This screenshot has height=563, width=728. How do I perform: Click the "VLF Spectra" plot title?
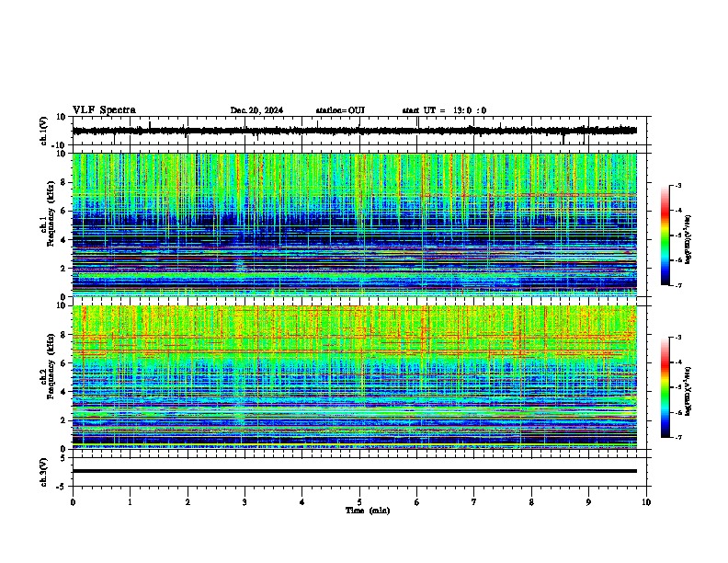[104, 110]
